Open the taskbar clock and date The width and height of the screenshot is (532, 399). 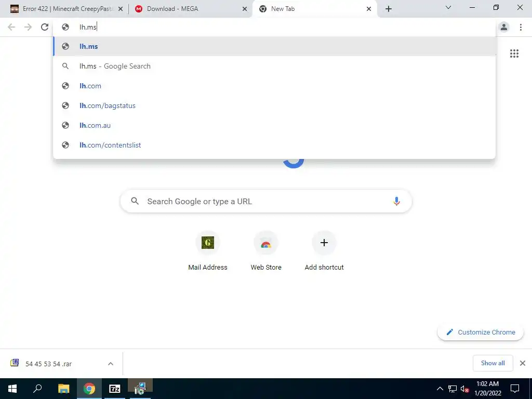[x=487, y=389]
